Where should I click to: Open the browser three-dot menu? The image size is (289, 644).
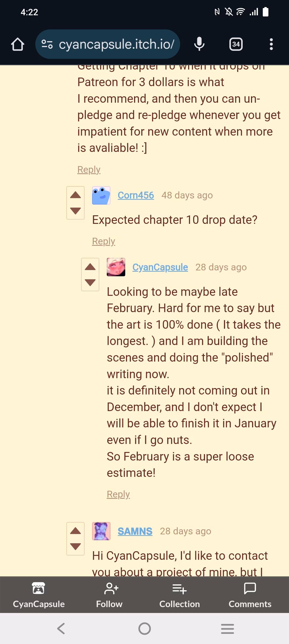pos(271,44)
